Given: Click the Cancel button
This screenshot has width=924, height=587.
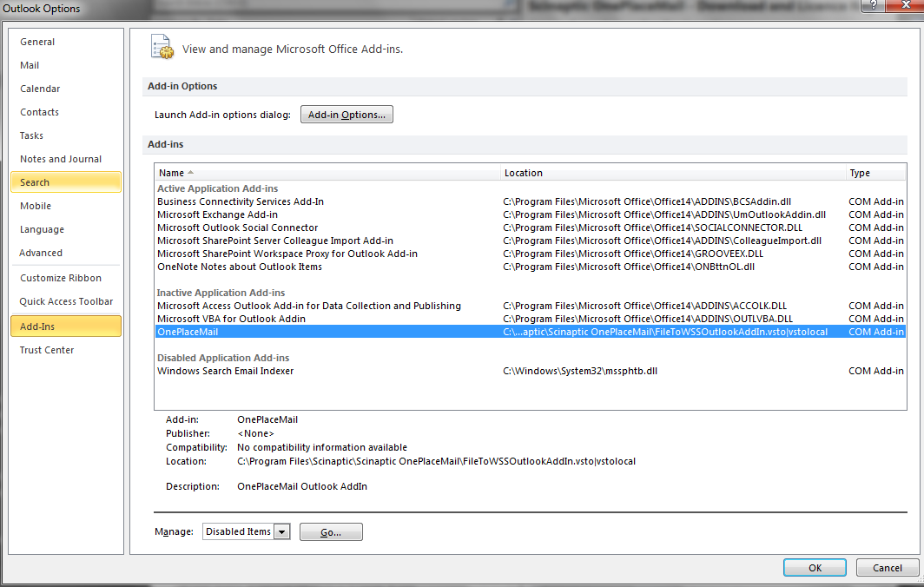Looking at the screenshot, I should click(x=887, y=568).
